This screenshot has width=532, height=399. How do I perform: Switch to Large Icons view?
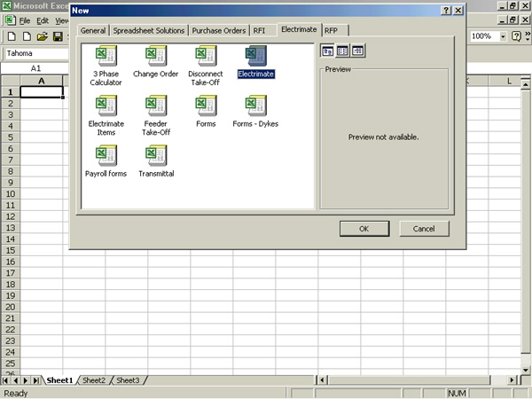[327, 51]
